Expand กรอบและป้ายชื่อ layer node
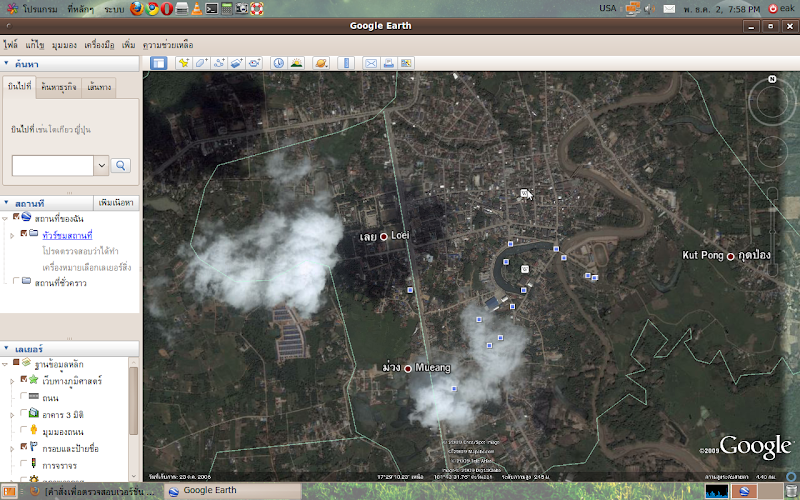800x500 pixels. tap(12, 449)
